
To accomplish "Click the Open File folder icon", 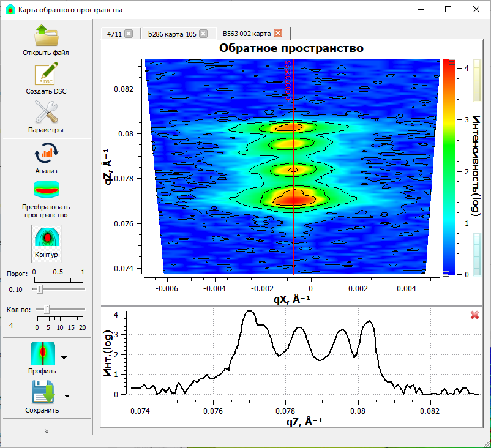I will pyautogui.click(x=46, y=35).
